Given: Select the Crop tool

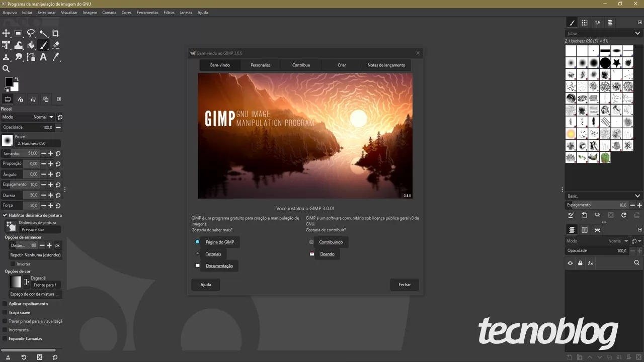Looking at the screenshot, I should pyautogui.click(x=56, y=33).
